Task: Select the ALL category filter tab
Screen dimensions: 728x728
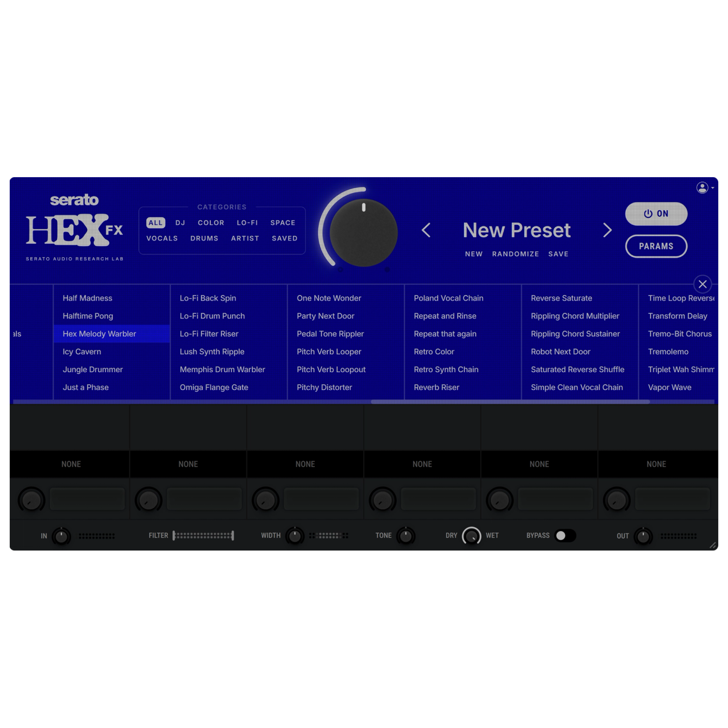Action: (x=155, y=223)
